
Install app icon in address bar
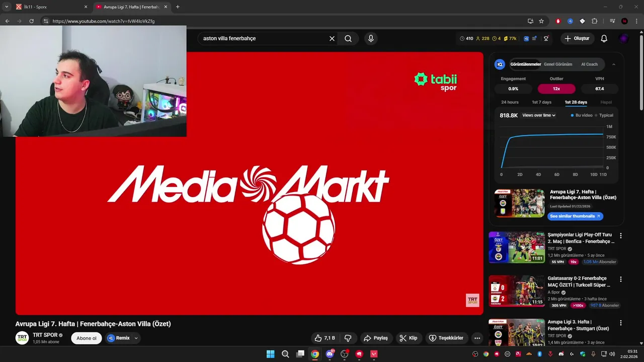coord(530,21)
